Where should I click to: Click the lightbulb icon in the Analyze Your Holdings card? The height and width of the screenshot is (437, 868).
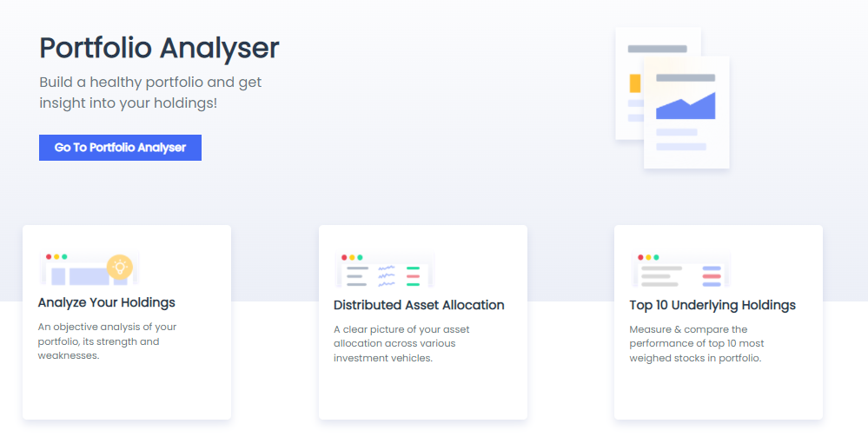(120, 267)
